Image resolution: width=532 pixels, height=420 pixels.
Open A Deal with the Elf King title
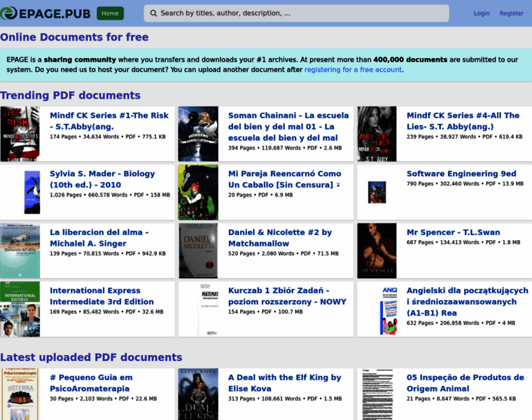point(285,383)
